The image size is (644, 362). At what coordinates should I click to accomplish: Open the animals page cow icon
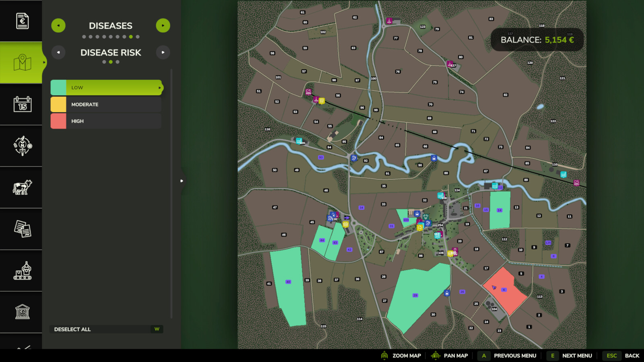(x=23, y=187)
